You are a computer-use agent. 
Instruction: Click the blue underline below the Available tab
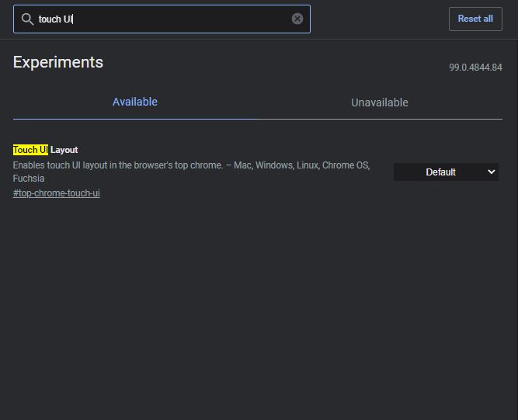point(135,120)
